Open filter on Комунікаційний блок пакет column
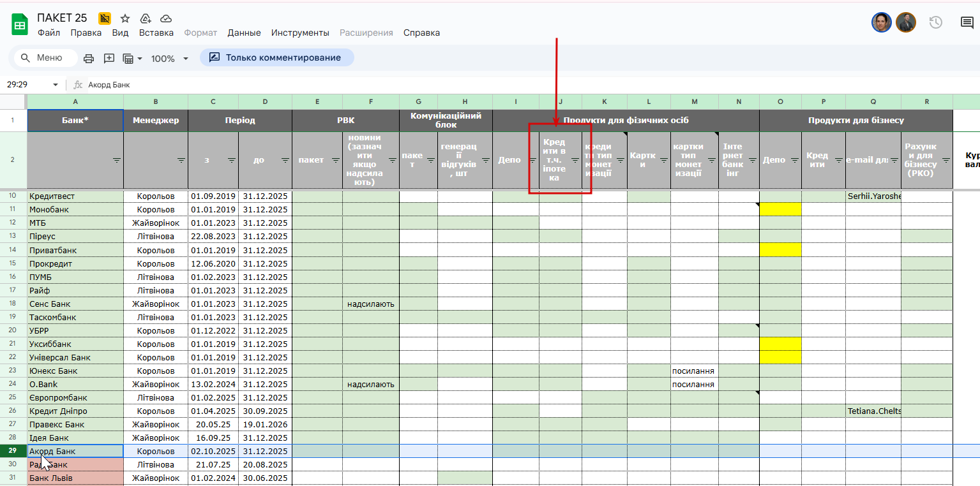This screenshot has width=980, height=486. tap(430, 160)
